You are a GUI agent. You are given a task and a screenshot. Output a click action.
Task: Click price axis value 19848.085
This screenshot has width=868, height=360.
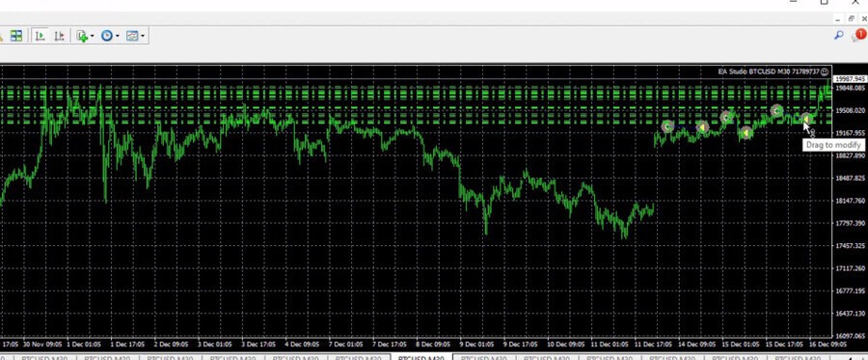(x=851, y=88)
